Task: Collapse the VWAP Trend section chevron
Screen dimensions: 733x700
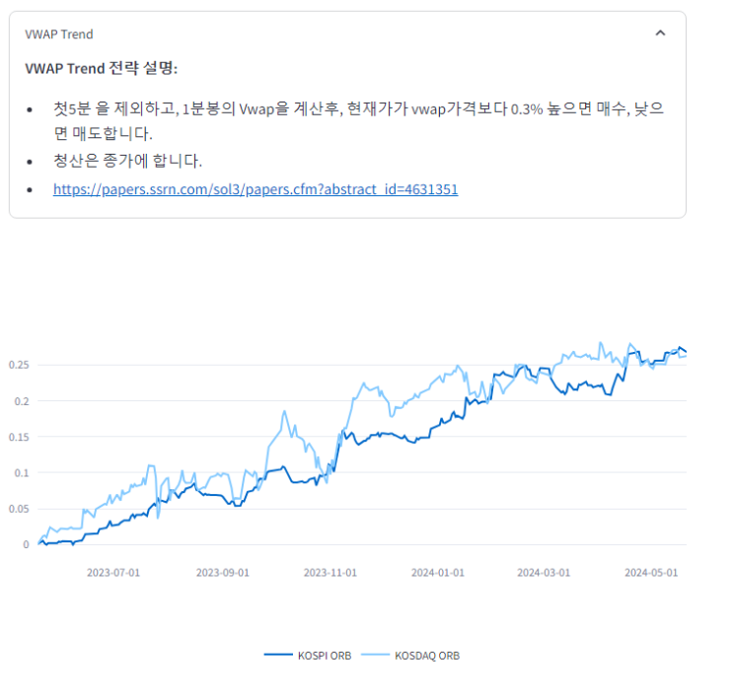Action: click(660, 34)
